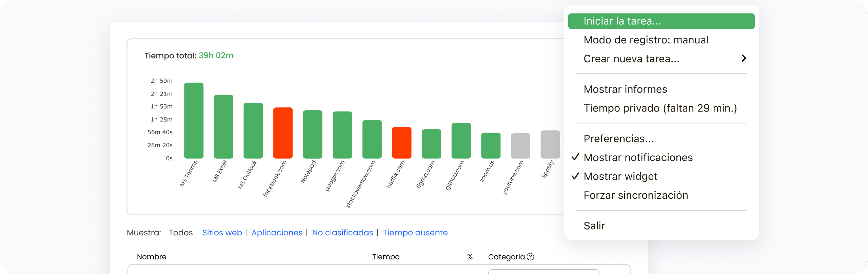868x274 pixels.
Task: Expand the Crear nueva tarea submenu arrow
Action: coord(744,59)
